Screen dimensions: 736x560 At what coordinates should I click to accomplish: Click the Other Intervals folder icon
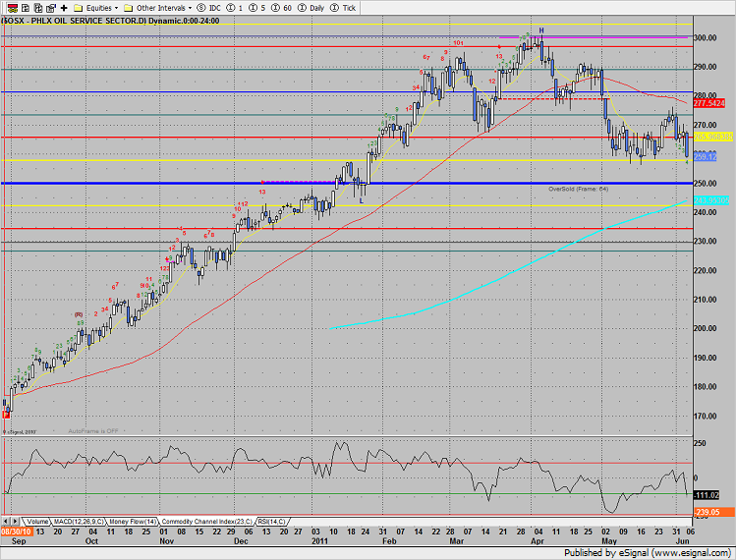pyautogui.click(x=128, y=8)
